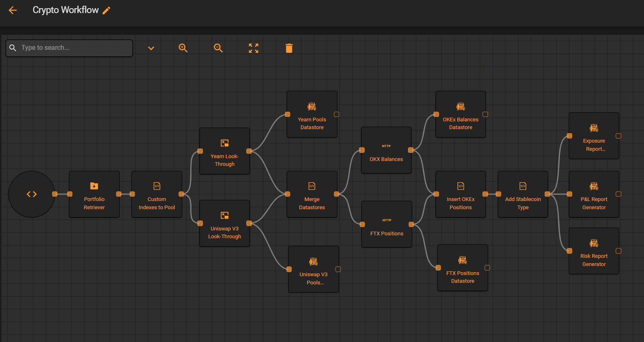Click the Insert OKEx Positions input port
The height and width of the screenshot is (342, 644).
click(436, 194)
